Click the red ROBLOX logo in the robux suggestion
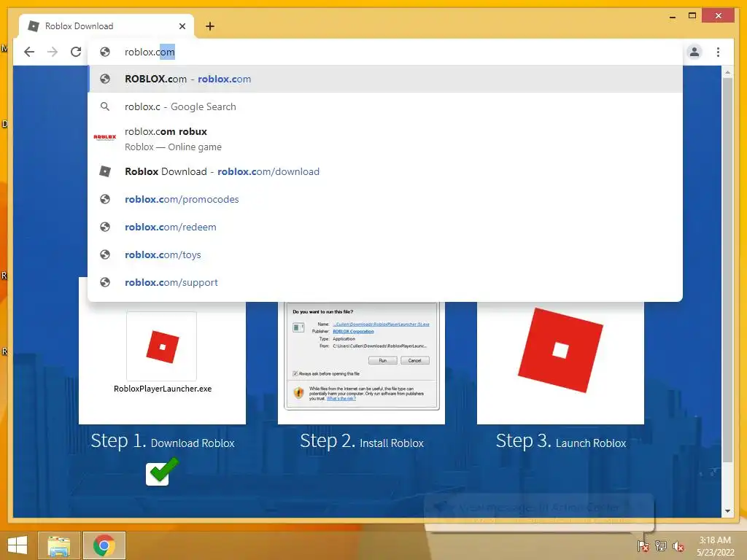This screenshot has height=560, width=747. (105, 138)
